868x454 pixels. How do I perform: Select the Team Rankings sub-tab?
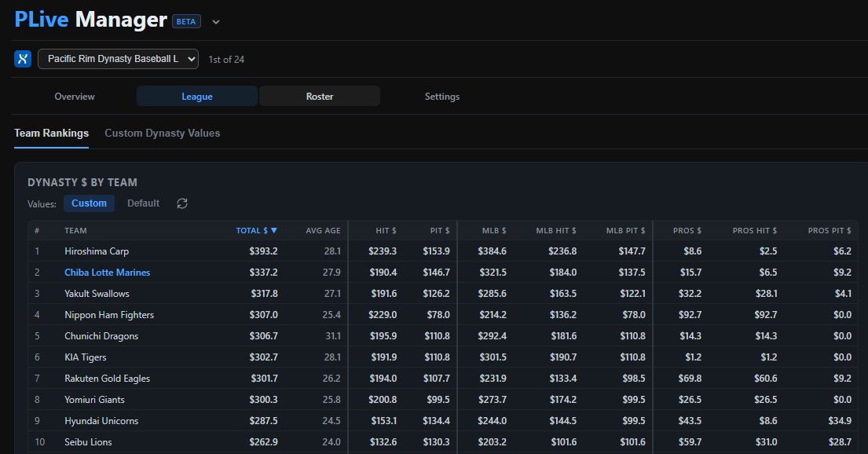coord(52,133)
